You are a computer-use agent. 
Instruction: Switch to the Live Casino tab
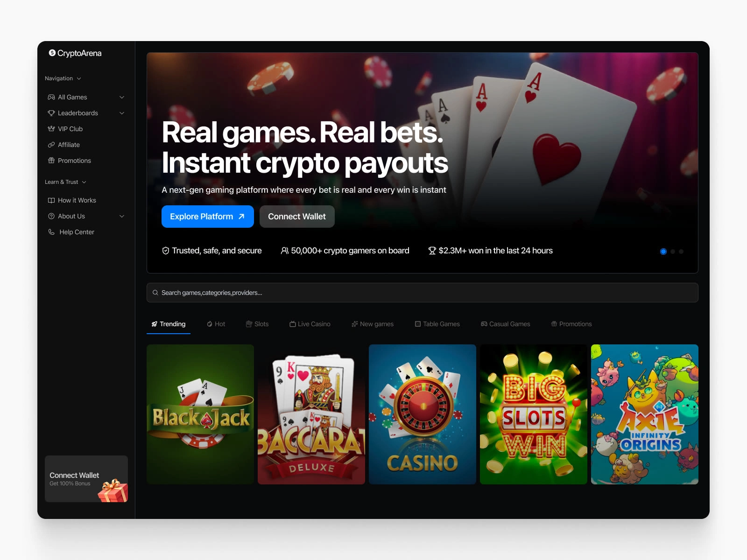310,324
